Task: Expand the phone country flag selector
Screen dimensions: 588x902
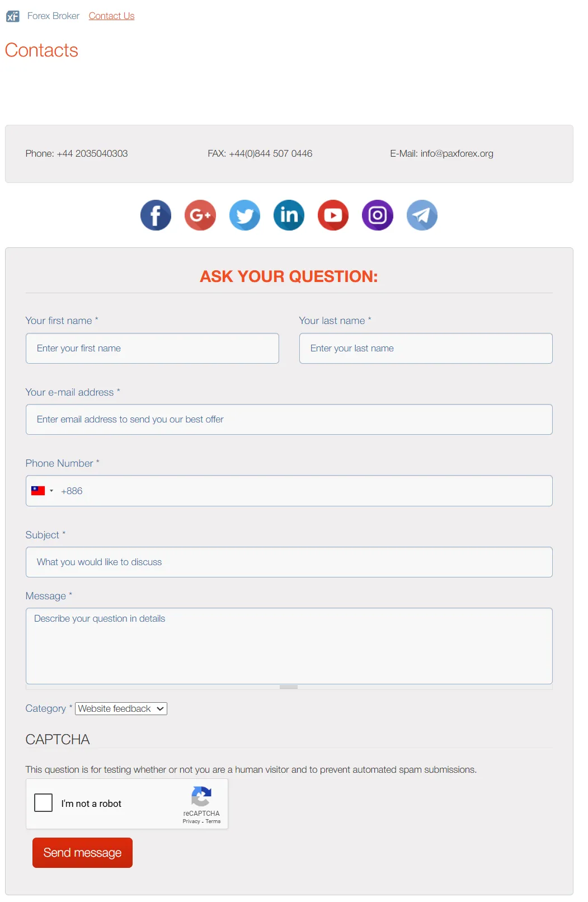Action: coord(43,491)
